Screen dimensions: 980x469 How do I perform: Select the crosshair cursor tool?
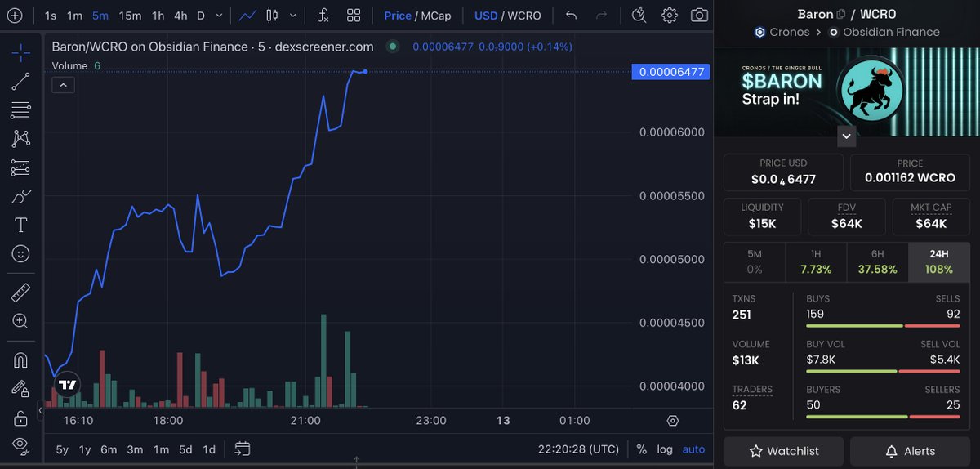(x=21, y=52)
